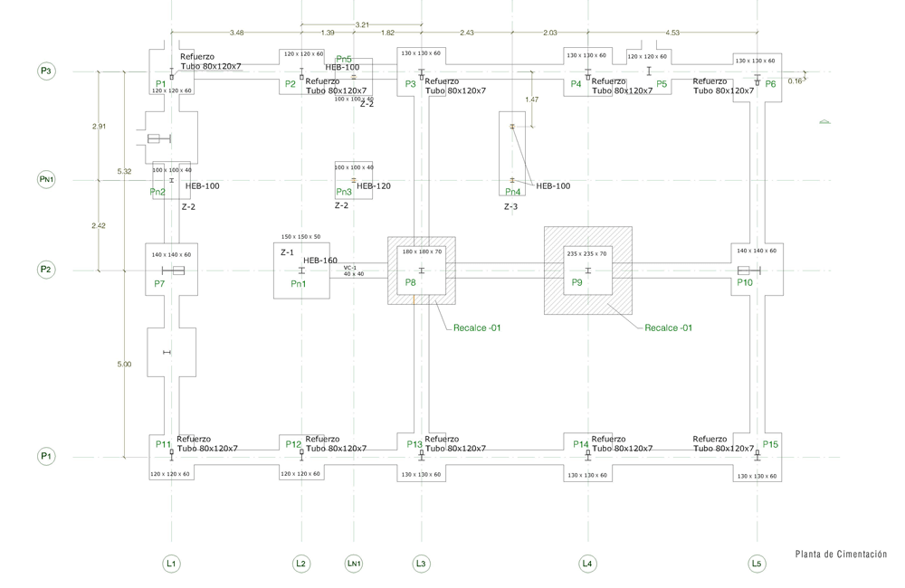Screen dimensions: 905x588
Task: Click the hatched P8 footing label
Action: (x=410, y=283)
